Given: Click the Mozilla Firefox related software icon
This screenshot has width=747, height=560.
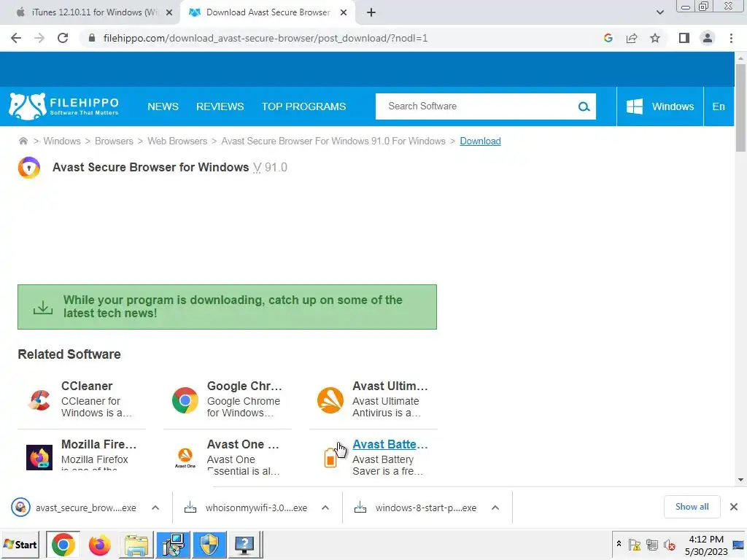Looking at the screenshot, I should pos(39,458).
